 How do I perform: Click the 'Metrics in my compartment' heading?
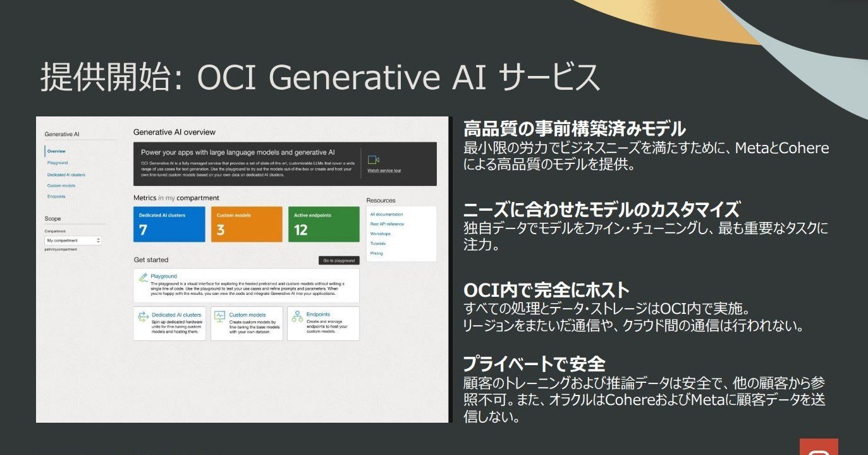point(176,198)
